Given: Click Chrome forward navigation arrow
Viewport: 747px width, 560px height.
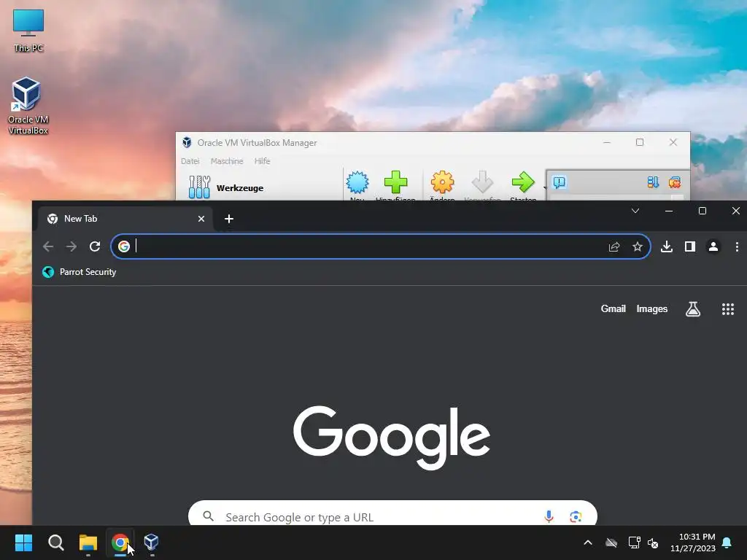Looking at the screenshot, I should [x=71, y=246].
